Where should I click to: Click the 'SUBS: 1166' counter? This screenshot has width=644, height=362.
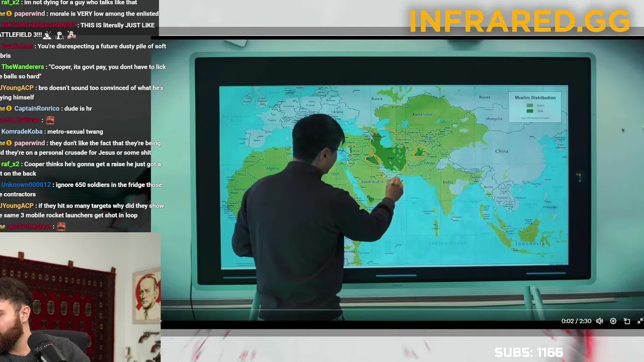click(528, 352)
